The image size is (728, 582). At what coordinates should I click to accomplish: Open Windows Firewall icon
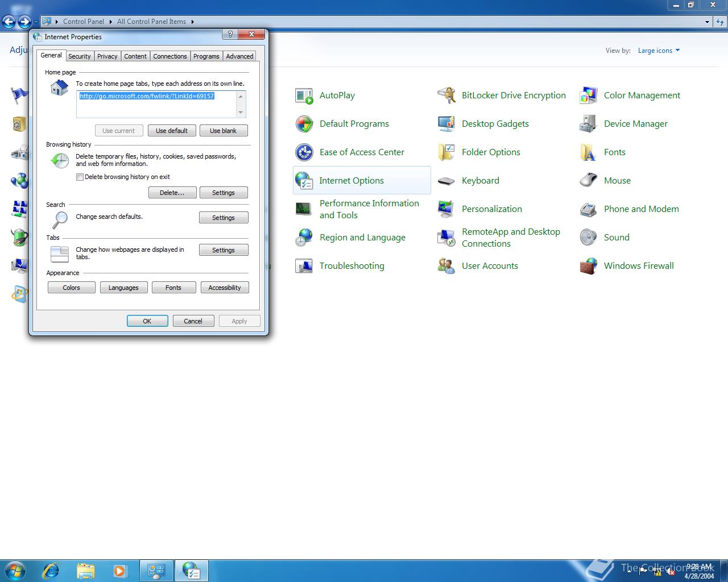(x=589, y=266)
